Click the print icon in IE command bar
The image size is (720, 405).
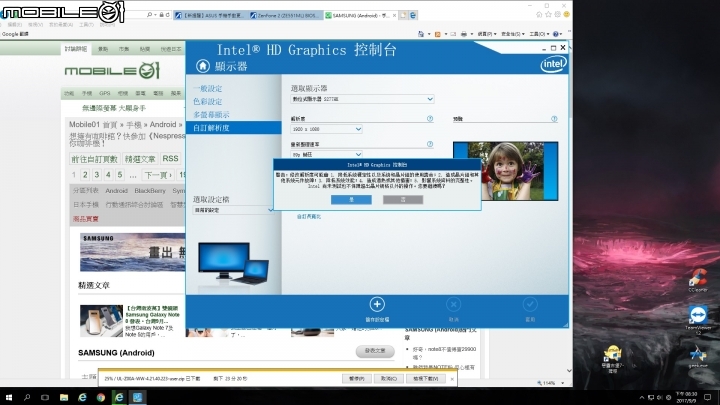464,34
